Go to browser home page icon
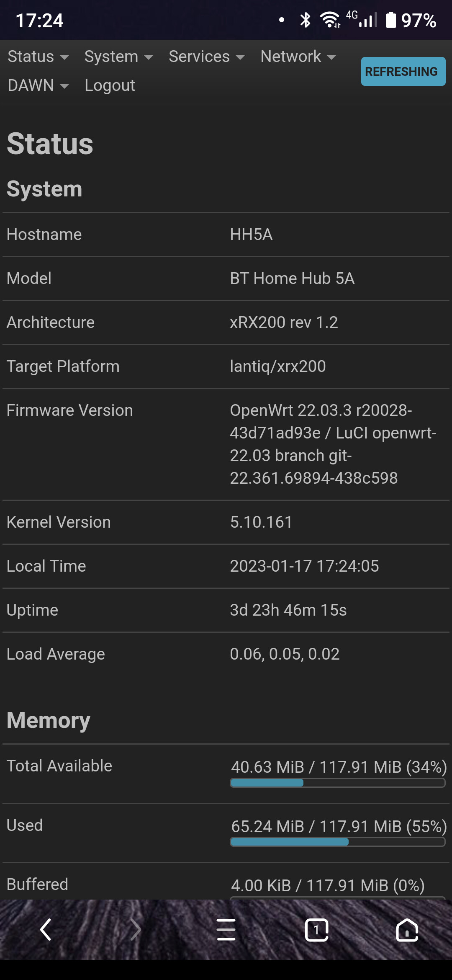452x980 pixels. 407,930
